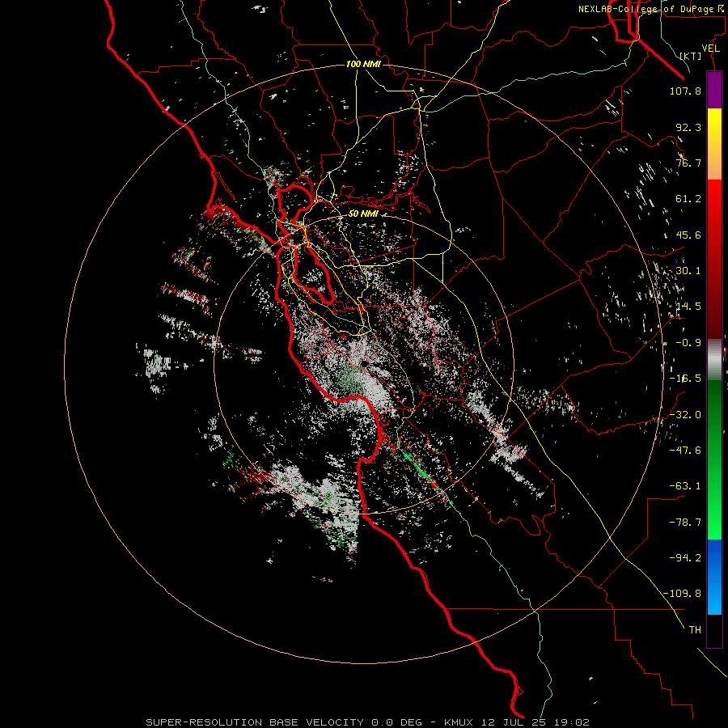This screenshot has height=728, width=728.
Task: Click the -63.1 velocity scale value
Action: 685,486
